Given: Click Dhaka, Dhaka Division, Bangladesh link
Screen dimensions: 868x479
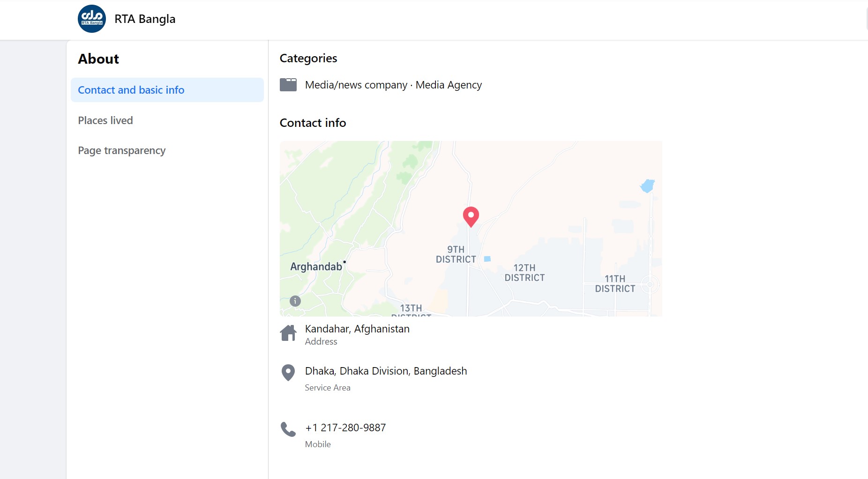Looking at the screenshot, I should [x=386, y=371].
